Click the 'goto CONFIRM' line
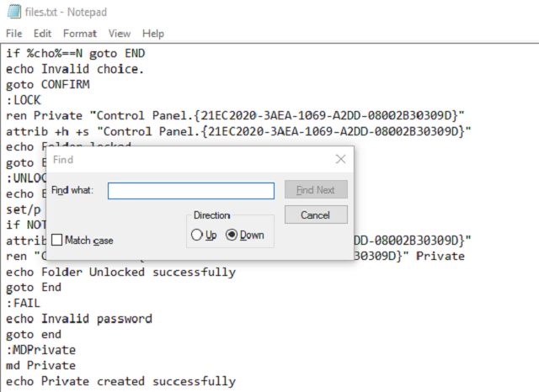The height and width of the screenshot is (392, 539). tap(47, 84)
